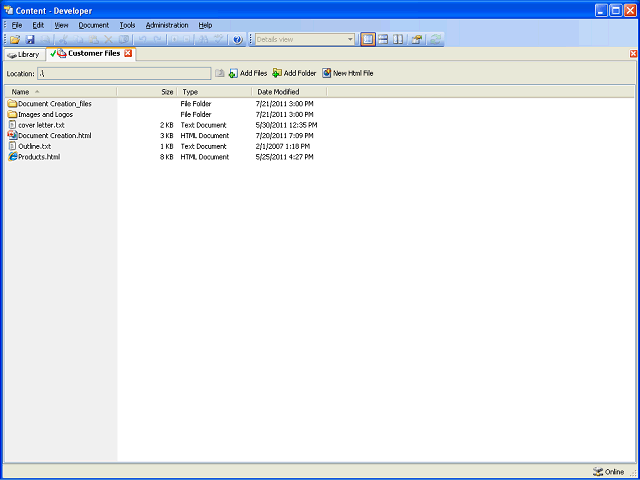Image resolution: width=640 pixels, height=480 pixels.
Task: Open Help with the blue question mark icon
Action: pos(238,40)
